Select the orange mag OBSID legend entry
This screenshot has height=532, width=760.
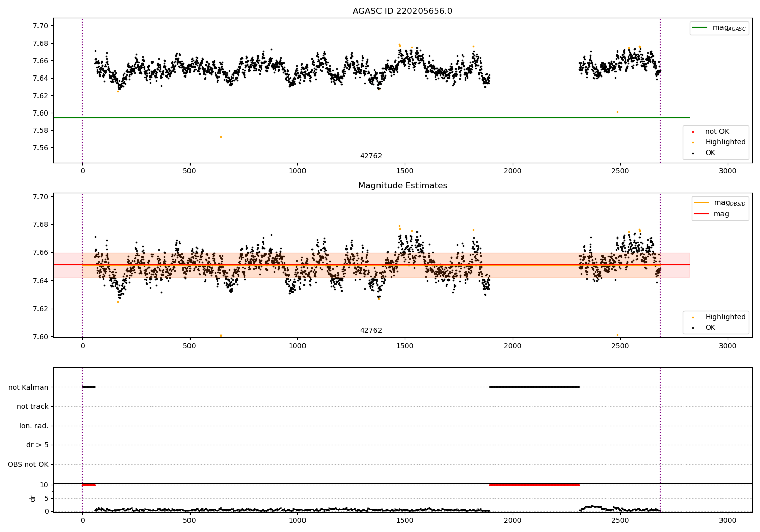(x=720, y=203)
